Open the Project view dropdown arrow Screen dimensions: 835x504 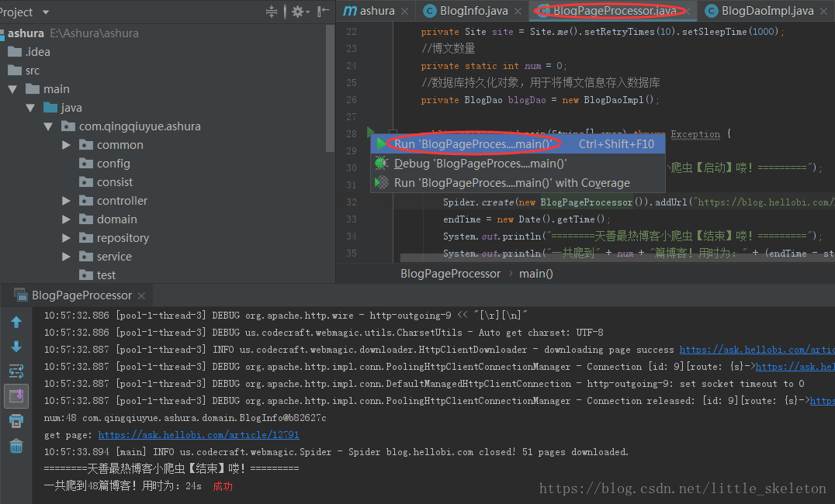(x=46, y=12)
